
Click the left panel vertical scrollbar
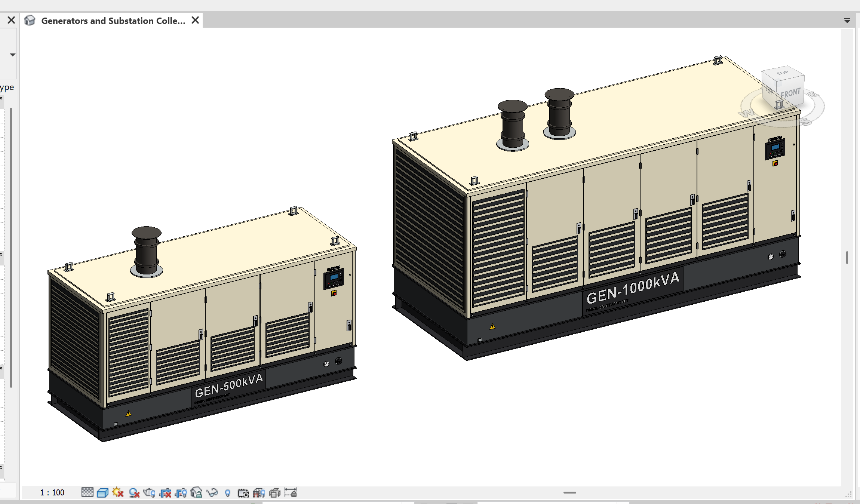11,248
